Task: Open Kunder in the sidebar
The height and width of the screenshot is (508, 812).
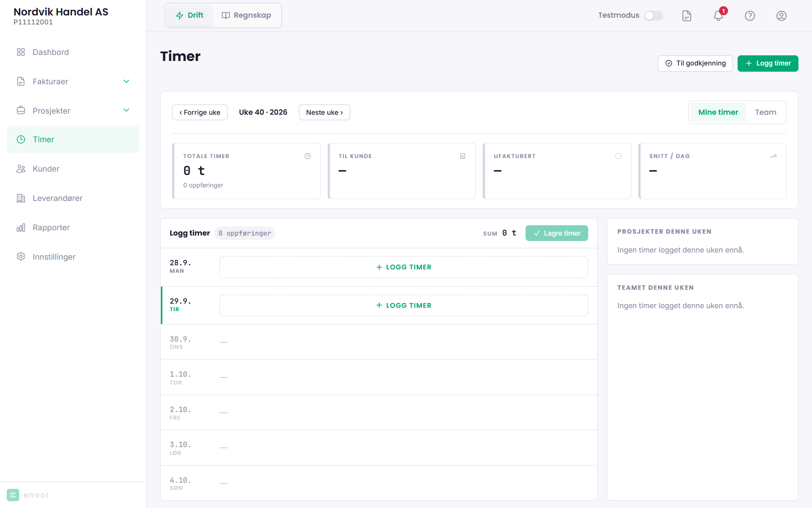Action: click(x=73, y=169)
